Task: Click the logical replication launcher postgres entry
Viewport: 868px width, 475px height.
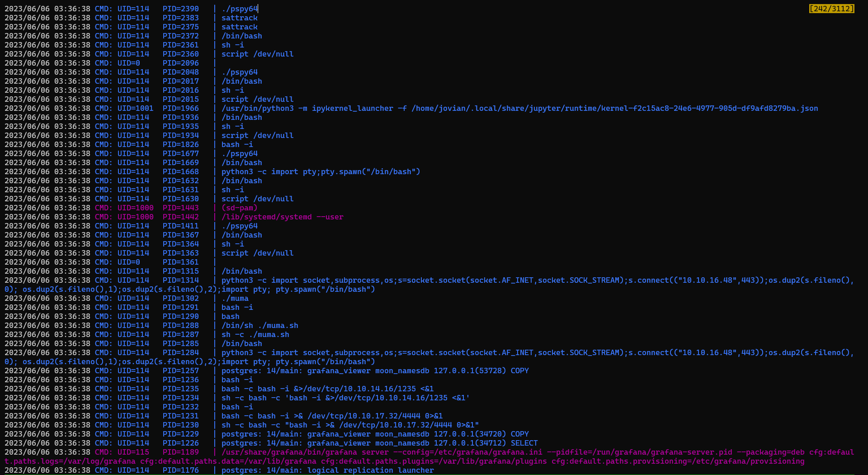Action: (x=327, y=470)
